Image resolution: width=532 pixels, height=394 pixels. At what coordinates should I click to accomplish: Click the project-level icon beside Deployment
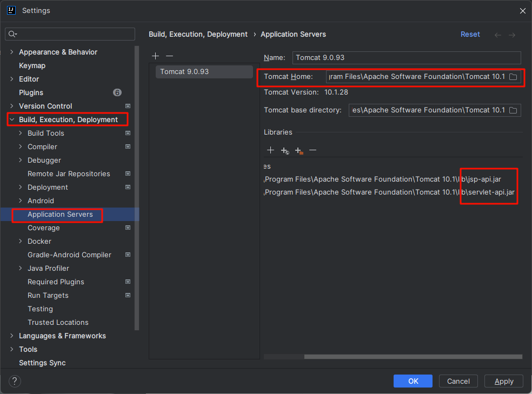(x=128, y=187)
